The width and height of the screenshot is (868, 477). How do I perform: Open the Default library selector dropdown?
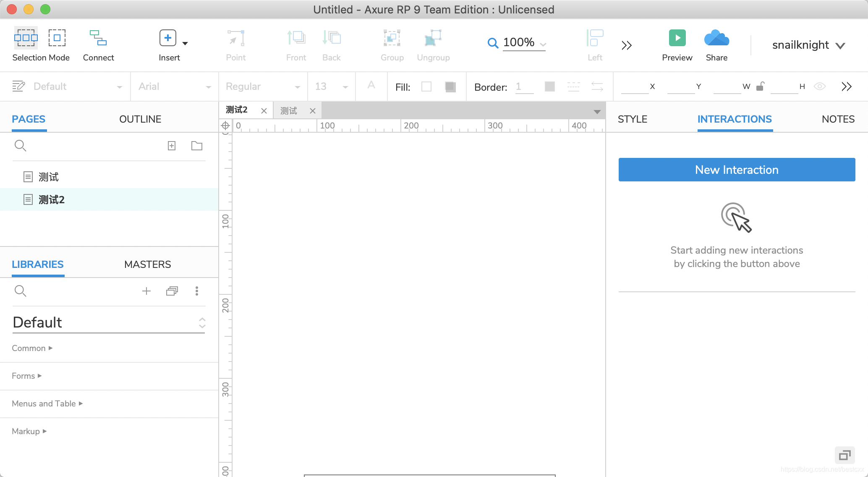click(109, 322)
